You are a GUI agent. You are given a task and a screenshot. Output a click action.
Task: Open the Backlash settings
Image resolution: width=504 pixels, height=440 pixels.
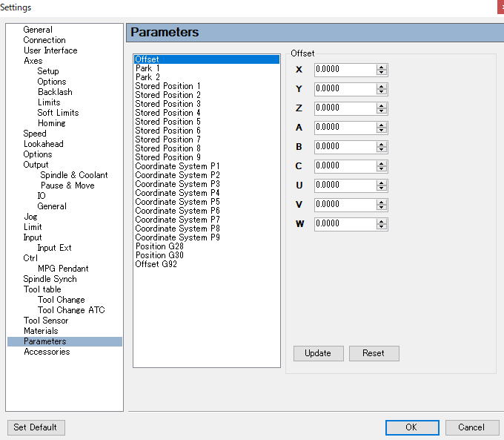point(55,92)
